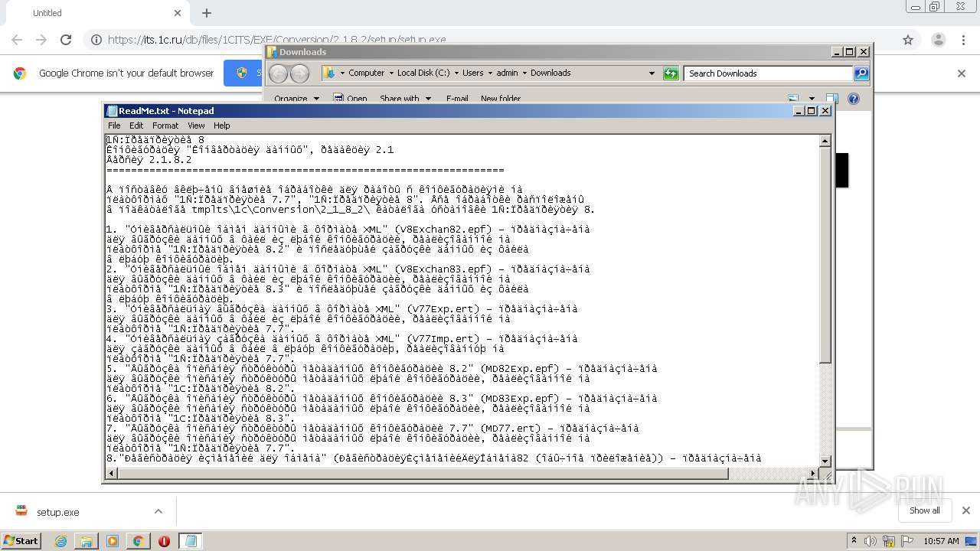
Task: Reload the Chrome page
Action: [x=66, y=40]
